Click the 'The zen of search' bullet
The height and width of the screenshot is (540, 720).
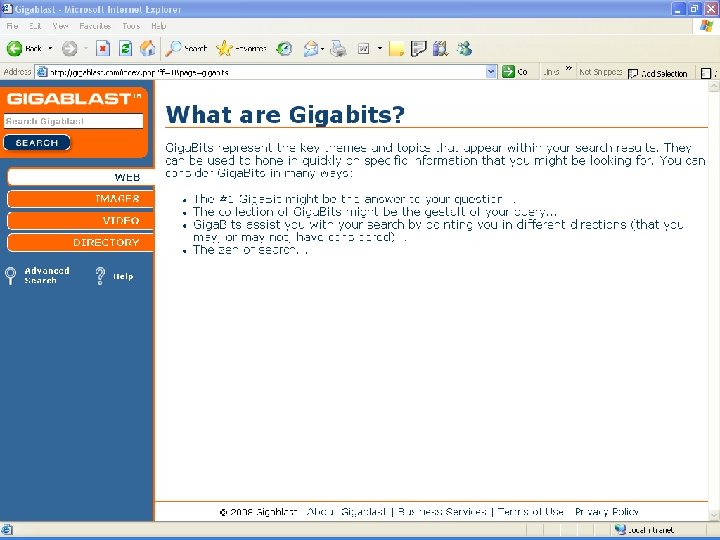[x=250, y=250]
